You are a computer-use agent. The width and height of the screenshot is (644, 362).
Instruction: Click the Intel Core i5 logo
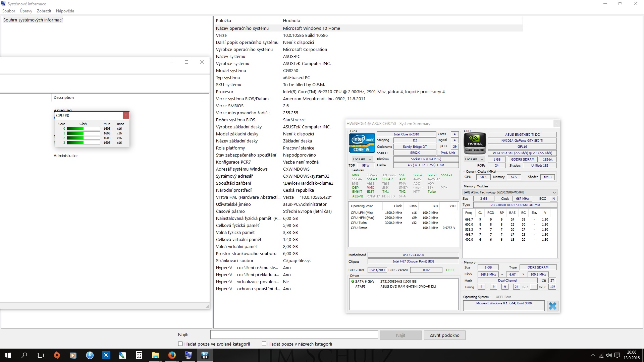click(x=362, y=143)
